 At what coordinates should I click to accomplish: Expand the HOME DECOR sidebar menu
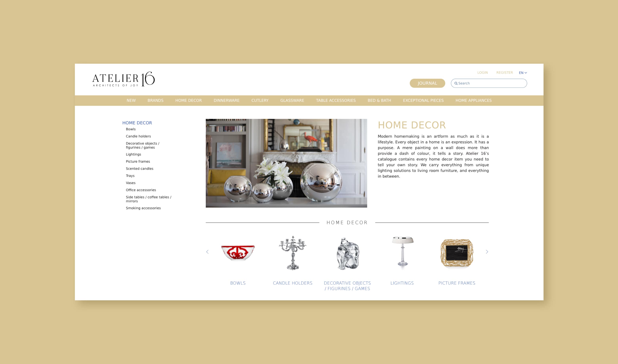137,123
